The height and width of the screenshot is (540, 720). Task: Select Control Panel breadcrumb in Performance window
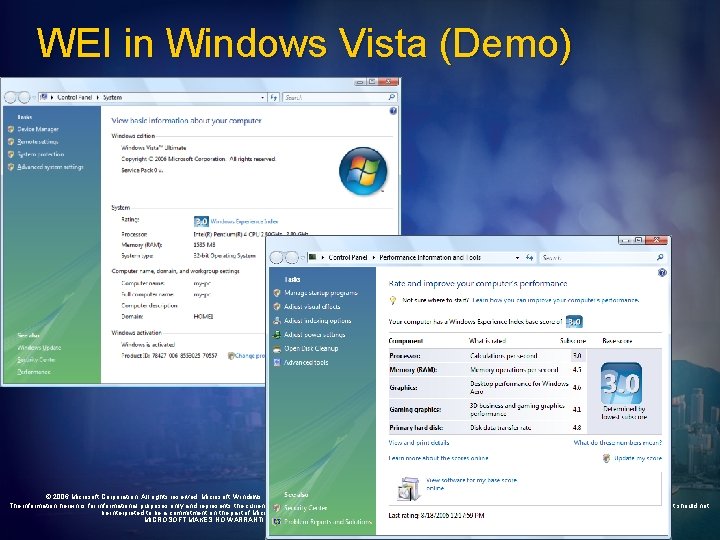[348, 258]
